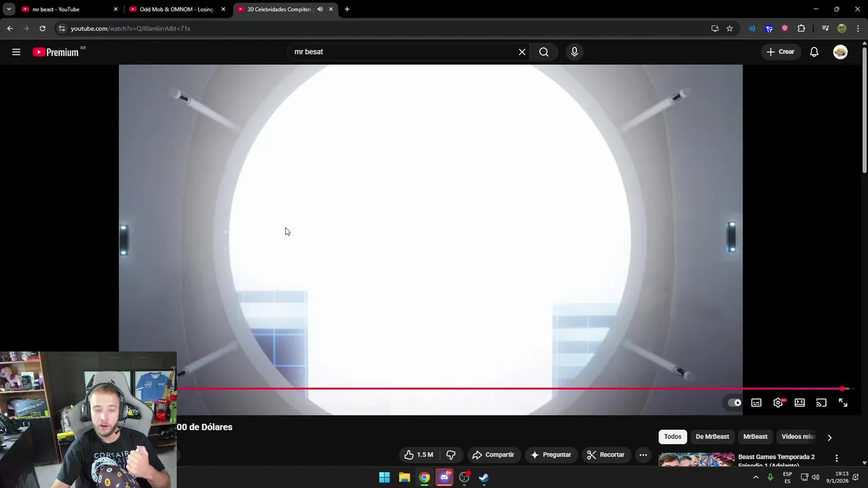Select the Videos relacionados filter chip
This screenshot has width=868, height=488.
798,436
